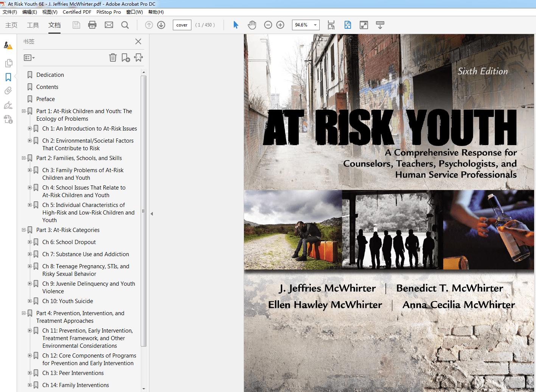Open the Find text magnifier icon
The height and width of the screenshot is (392, 536).
[125, 25]
